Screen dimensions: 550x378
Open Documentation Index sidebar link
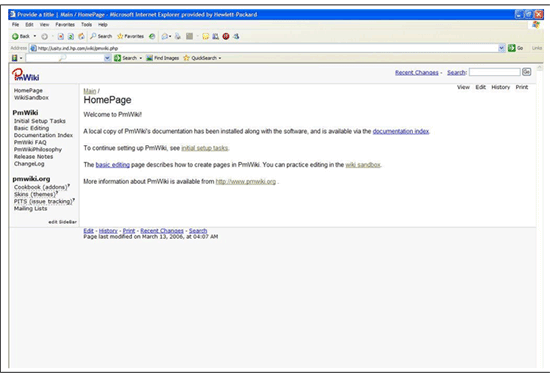pyautogui.click(x=43, y=135)
